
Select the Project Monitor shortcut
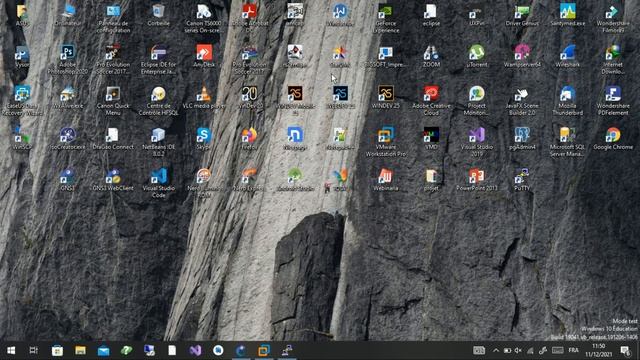[476, 101]
